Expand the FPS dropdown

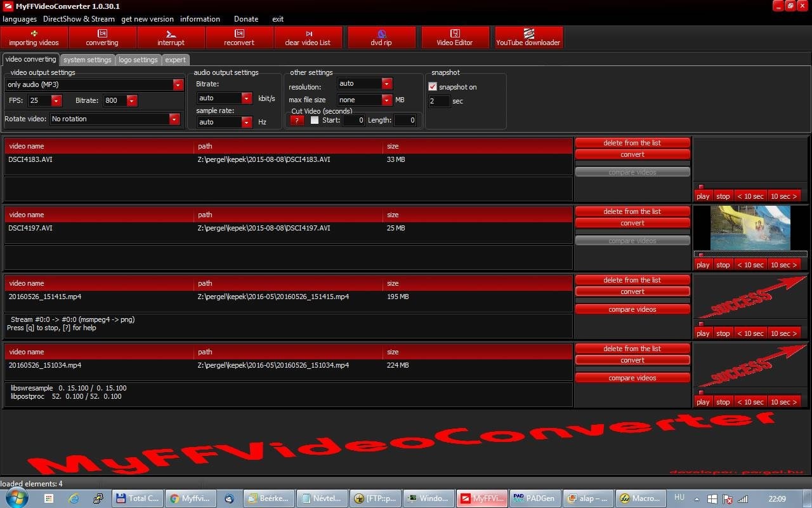pos(56,100)
